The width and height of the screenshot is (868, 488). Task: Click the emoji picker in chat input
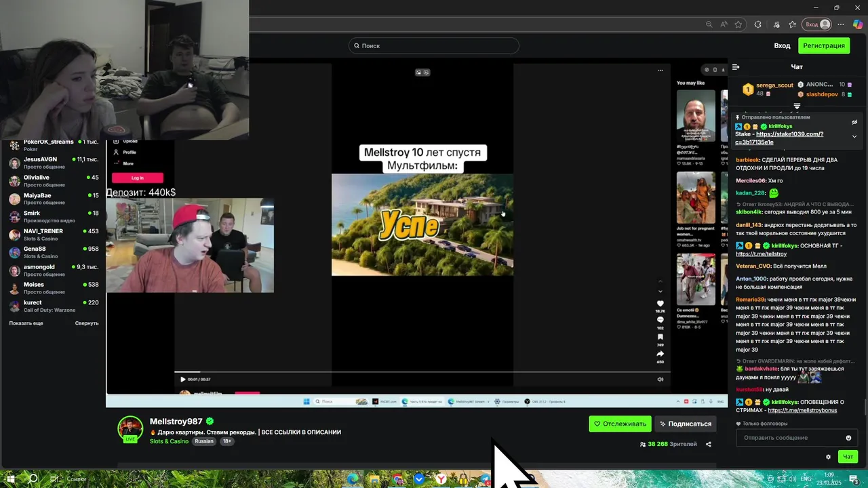pyautogui.click(x=848, y=438)
